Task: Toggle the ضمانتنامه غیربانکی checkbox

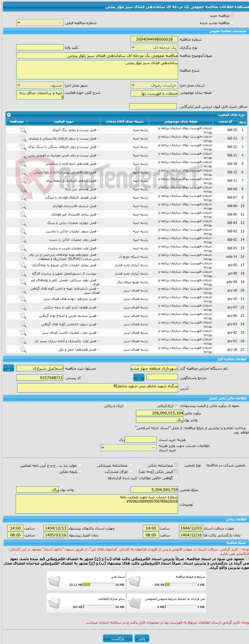Action: click(x=131, y=465)
